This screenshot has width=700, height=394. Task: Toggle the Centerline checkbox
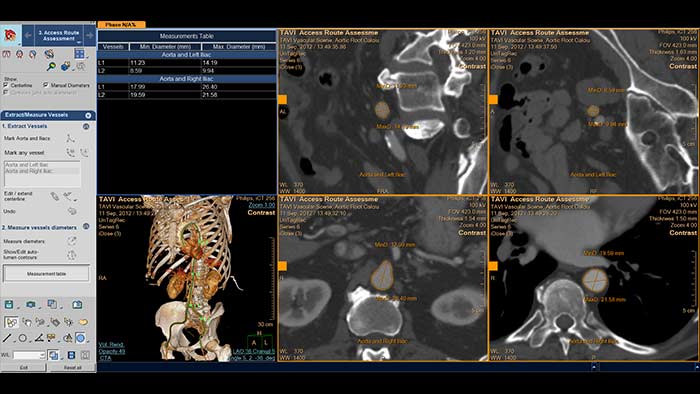(x=6, y=85)
